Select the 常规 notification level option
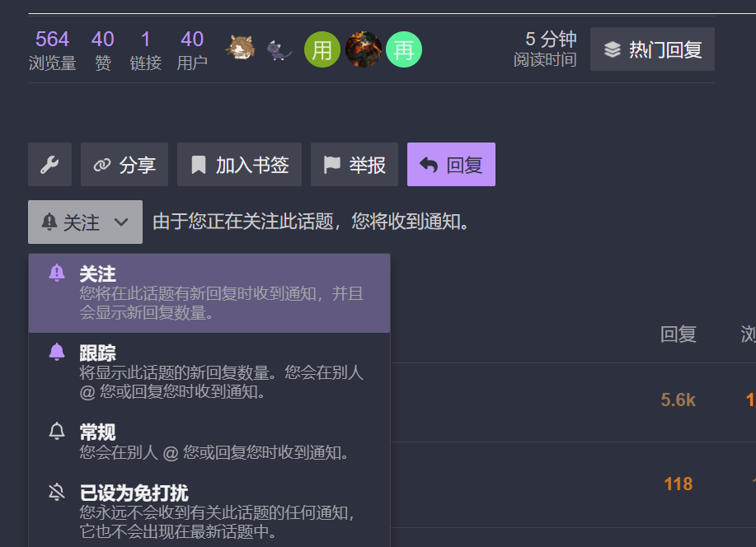 pos(209,442)
